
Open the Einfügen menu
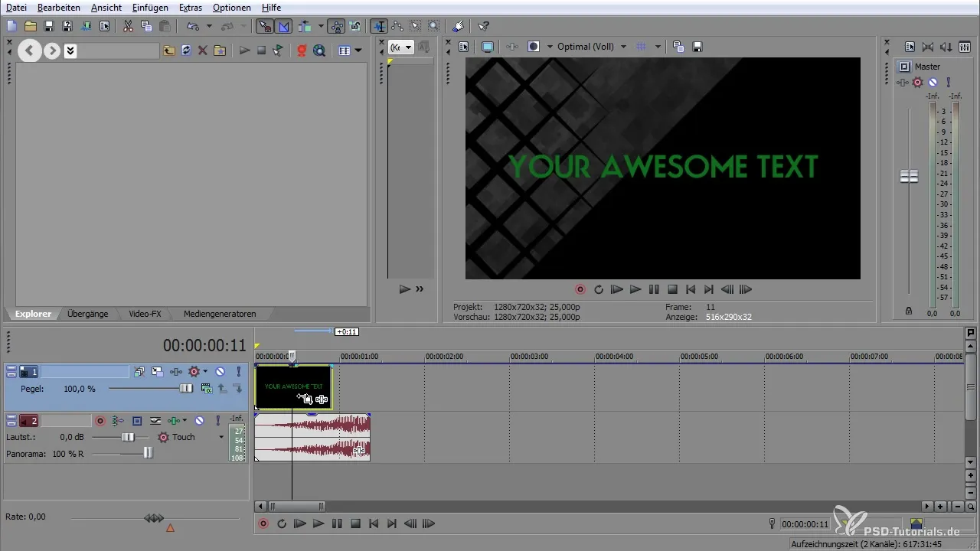150,7
